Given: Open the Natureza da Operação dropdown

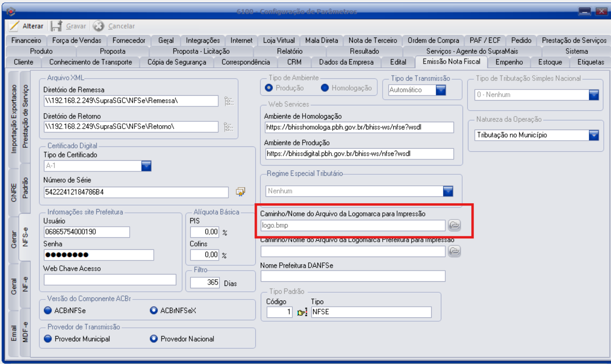Looking at the screenshot, I should click(593, 135).
